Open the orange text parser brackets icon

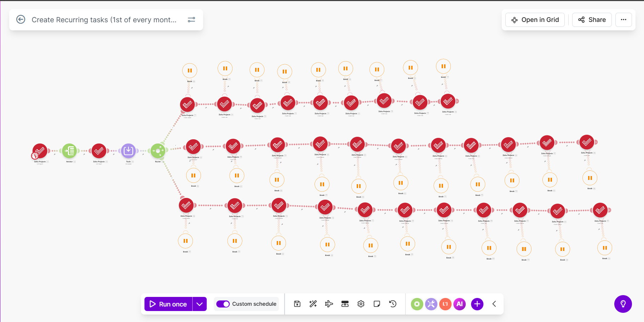click(445, 304)
